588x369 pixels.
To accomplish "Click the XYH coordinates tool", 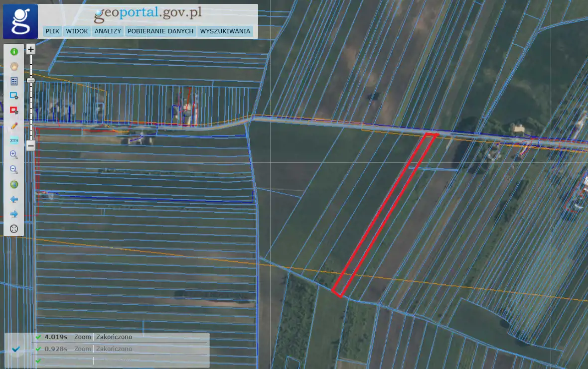I will pos(14,140).
